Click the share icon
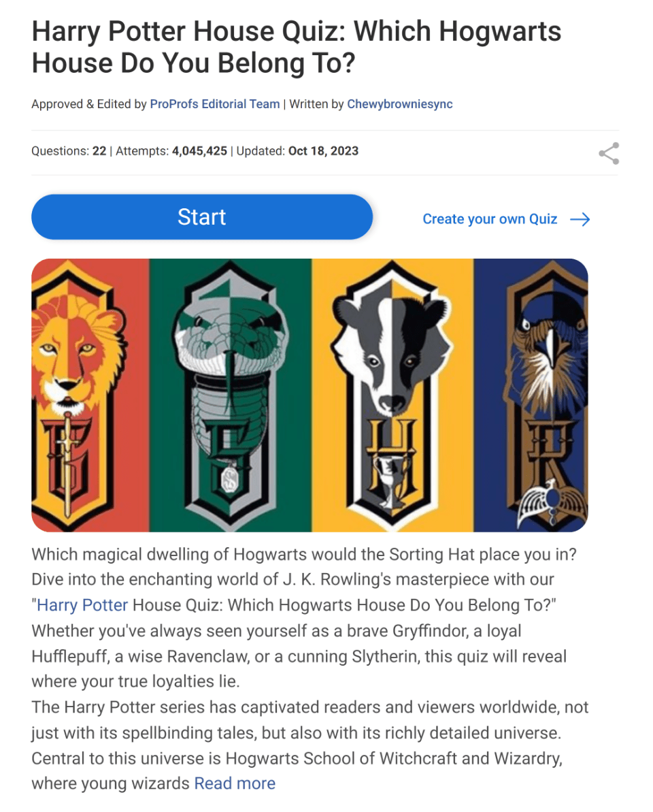The image size is (653, 812). click(x=609, y=153)
